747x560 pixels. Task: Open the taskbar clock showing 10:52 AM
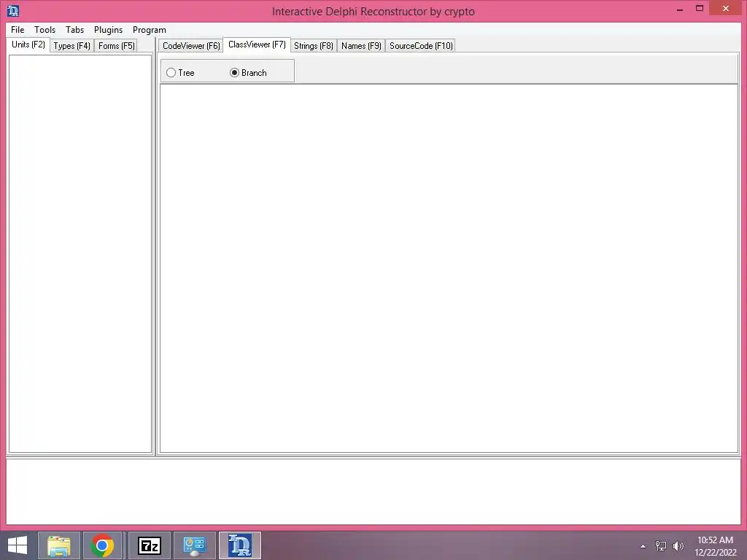[x=715, y=545]
